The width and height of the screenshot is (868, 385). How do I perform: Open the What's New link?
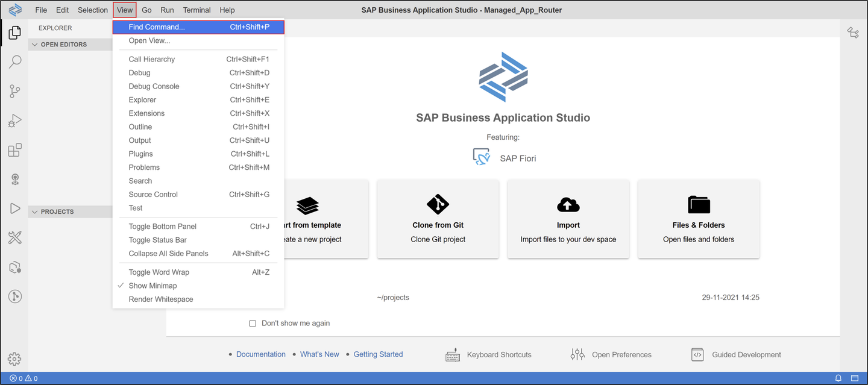[x=319, y=354]
